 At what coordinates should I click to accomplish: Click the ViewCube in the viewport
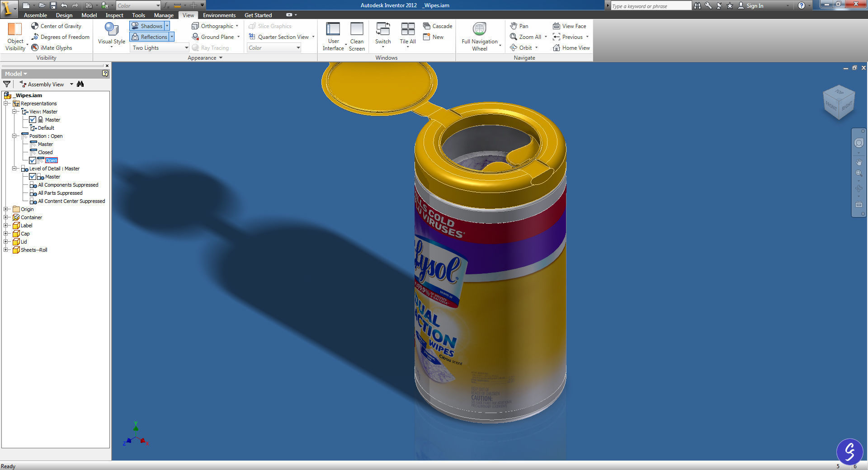click(839, 103)
